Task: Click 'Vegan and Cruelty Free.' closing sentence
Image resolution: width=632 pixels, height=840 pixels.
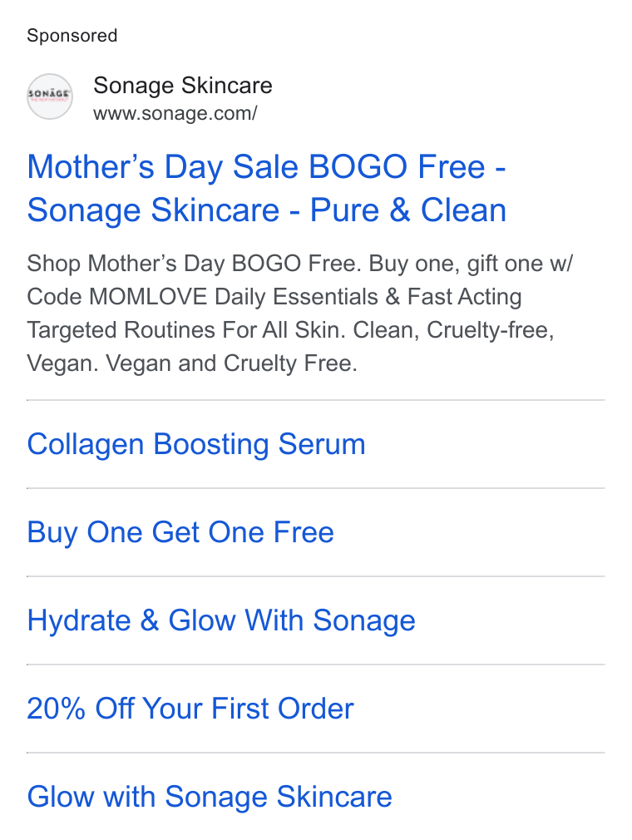Action: tap(231, 363)
